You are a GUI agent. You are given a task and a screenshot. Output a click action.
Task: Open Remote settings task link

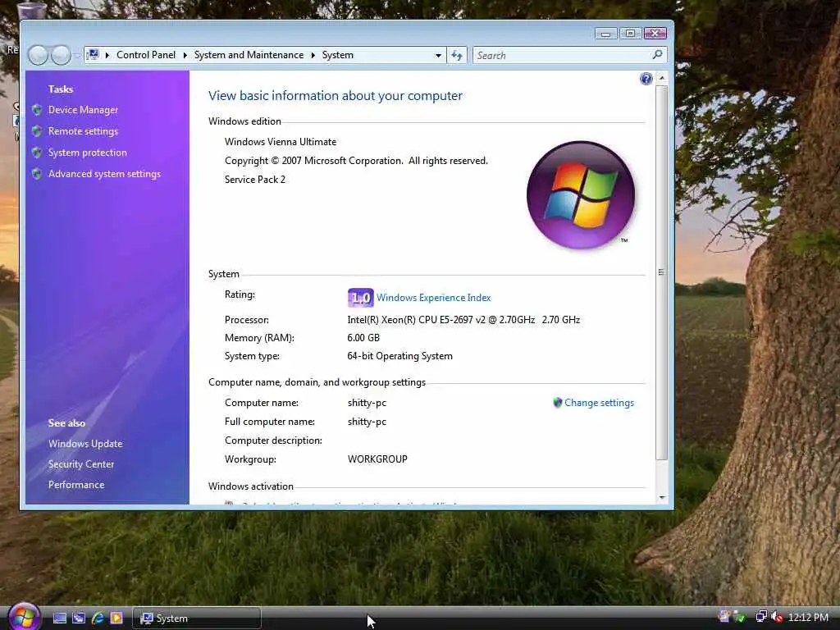click(83, 131)
